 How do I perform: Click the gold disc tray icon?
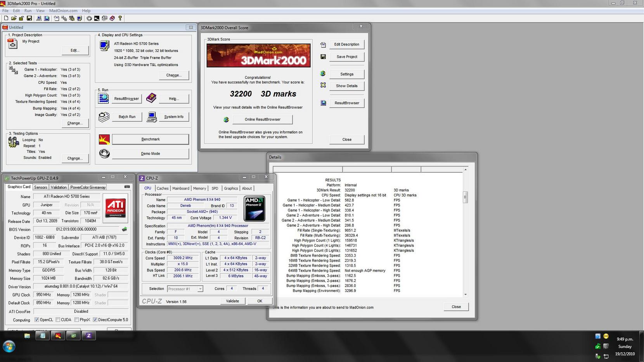[606, 336]
